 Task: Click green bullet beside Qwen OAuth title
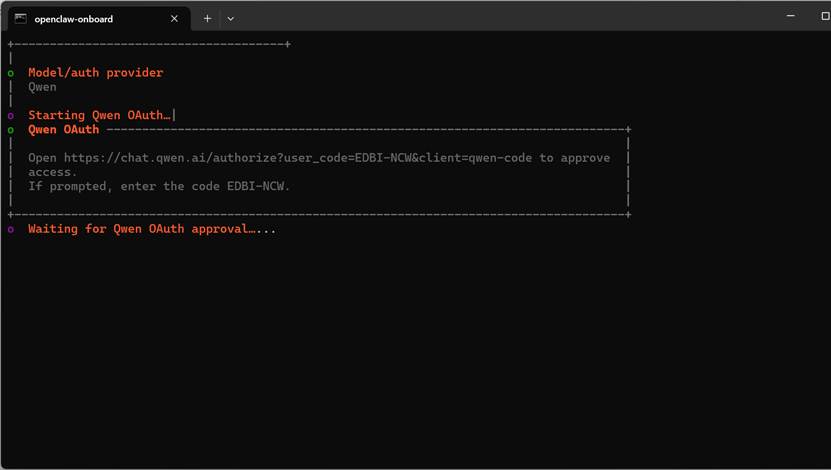[11, 130]
